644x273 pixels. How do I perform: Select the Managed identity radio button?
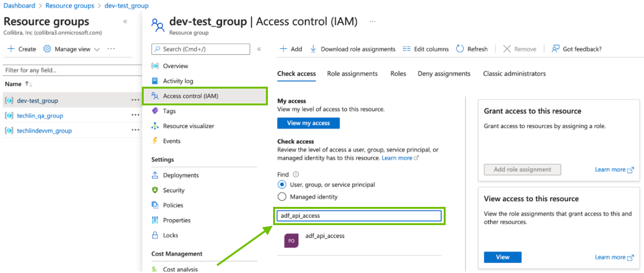pos(282,197)
